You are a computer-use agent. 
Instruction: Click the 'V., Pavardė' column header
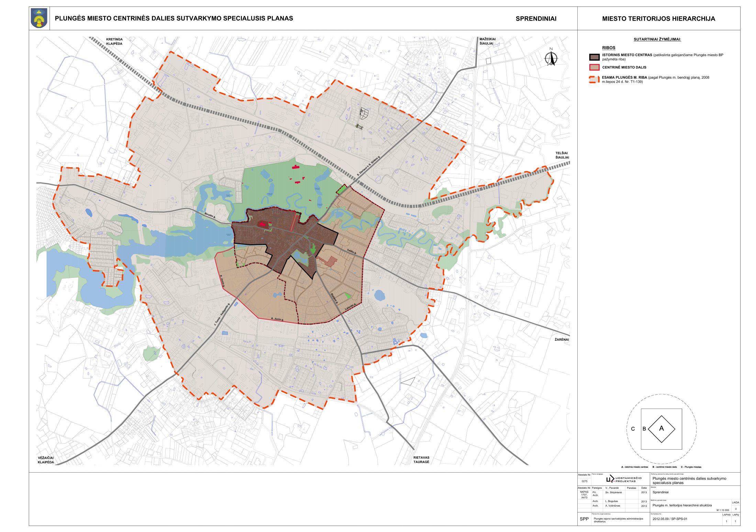point(612,488)
